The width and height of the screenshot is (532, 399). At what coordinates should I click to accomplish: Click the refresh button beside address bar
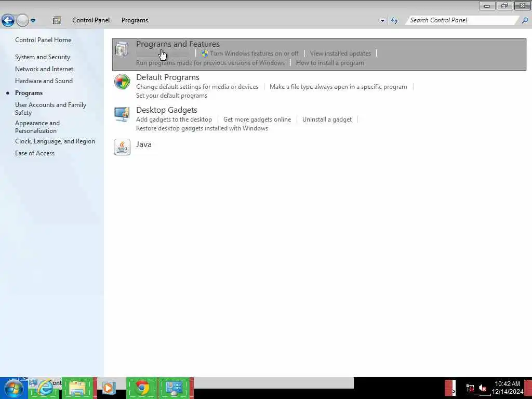pos(394,21)
